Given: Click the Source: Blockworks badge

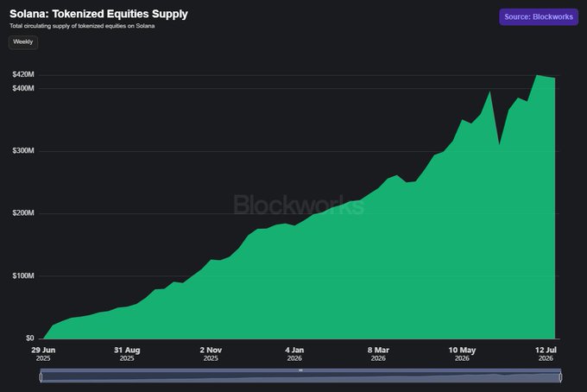Looking at the screenshot, I should [x=539, y=17].
